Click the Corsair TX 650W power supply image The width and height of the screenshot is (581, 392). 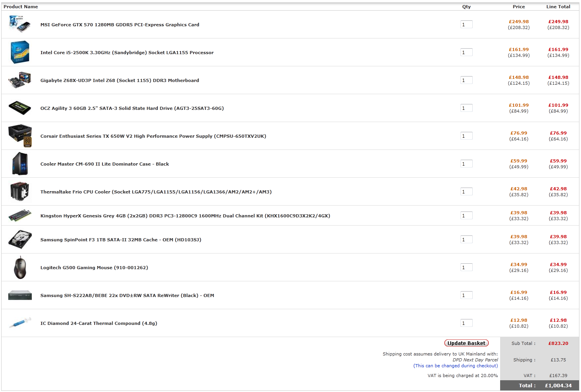(20, 136)
